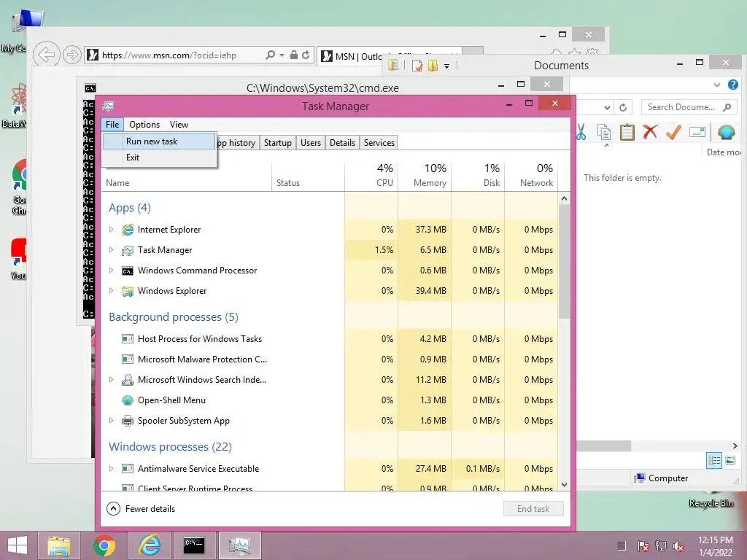Click the Paste clipboard icon in Documents toolbar
The image size is (747, 560).
point(627,132)
